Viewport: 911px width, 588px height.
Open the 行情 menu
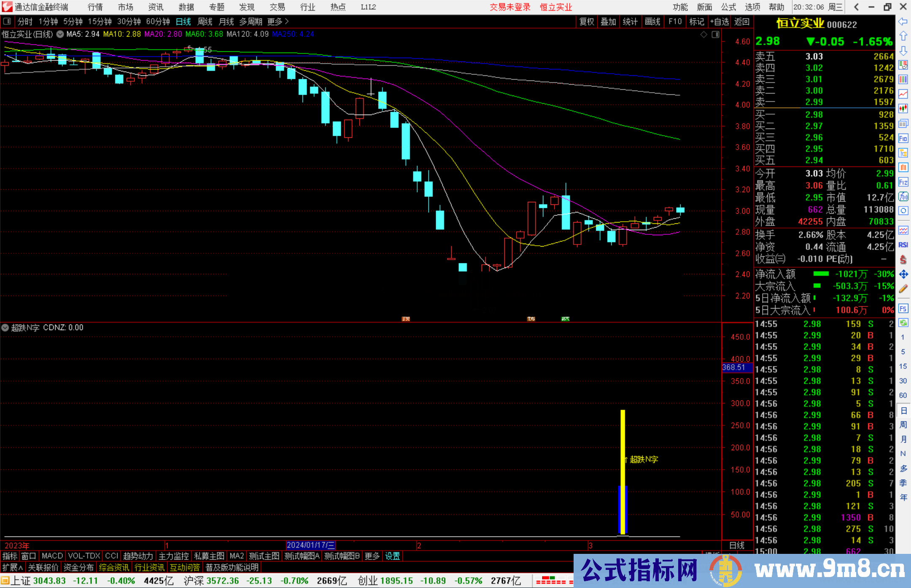pyautogui.click(x=95, y=7)
